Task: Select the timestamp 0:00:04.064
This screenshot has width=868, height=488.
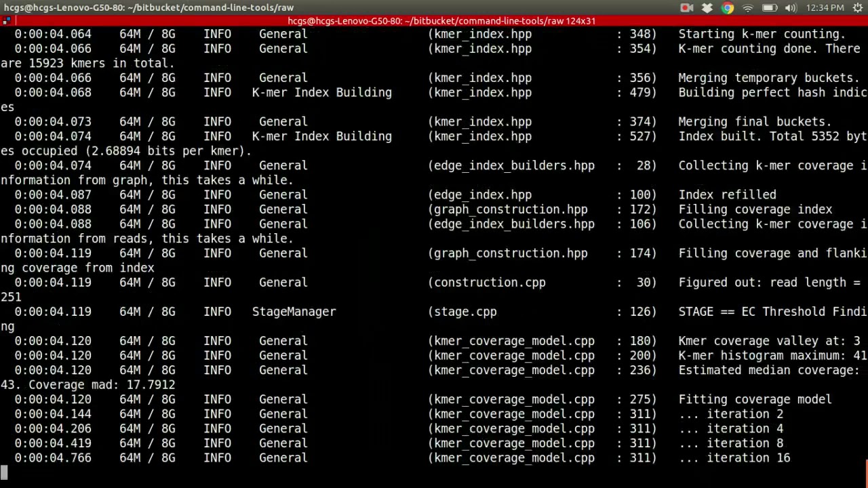Action: (x=53, y=34)
